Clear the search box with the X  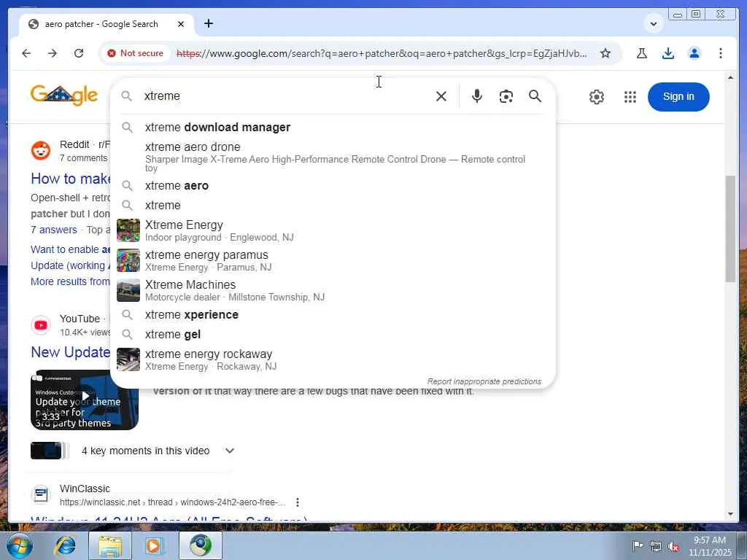[441, 97]
